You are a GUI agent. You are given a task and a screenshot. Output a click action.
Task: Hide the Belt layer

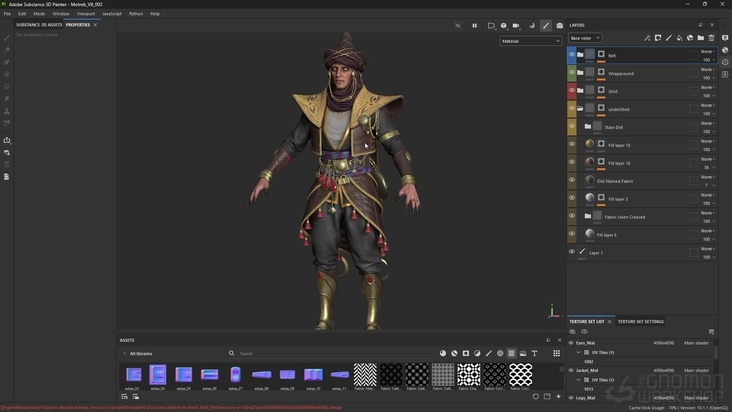(571, 55)
